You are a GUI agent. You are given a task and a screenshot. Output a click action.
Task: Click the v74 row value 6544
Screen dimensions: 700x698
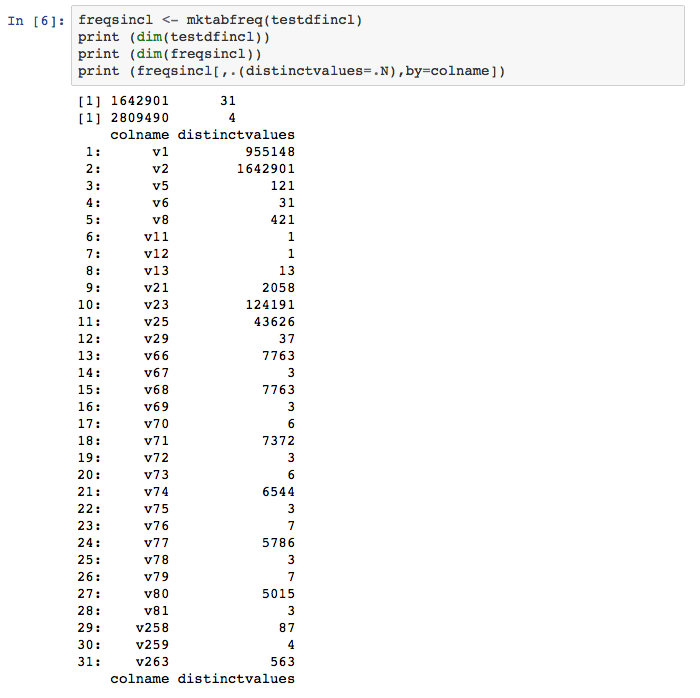[x=278, y=491]
